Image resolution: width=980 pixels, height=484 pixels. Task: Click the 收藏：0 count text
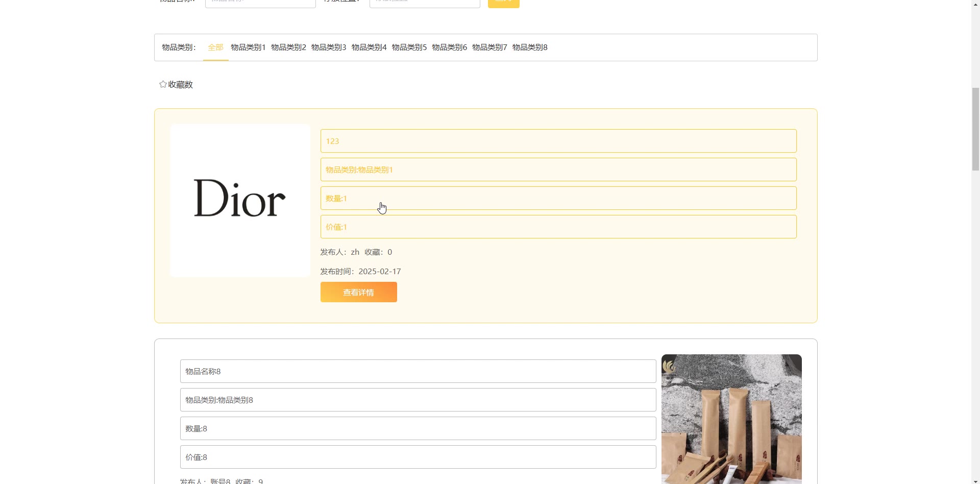click(x=378, y=252)
